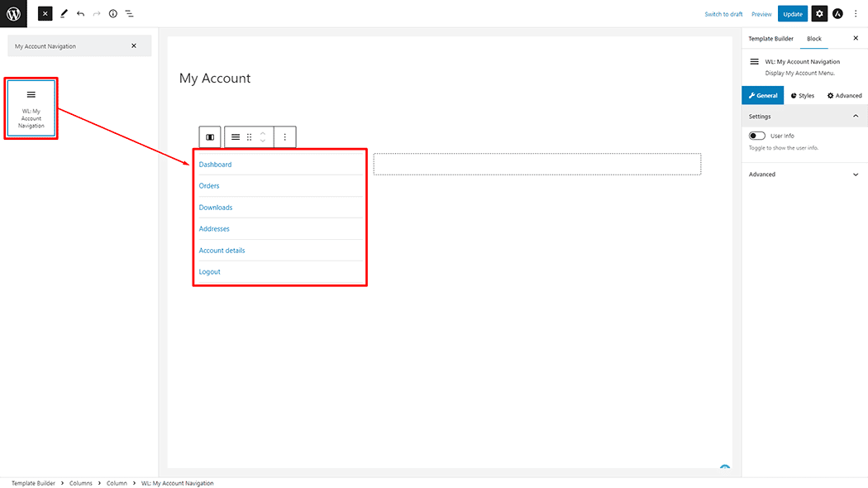The height and width of the screenshot is (488, 868).
Task: Open the List View outline icon
Action: [129, 13]
